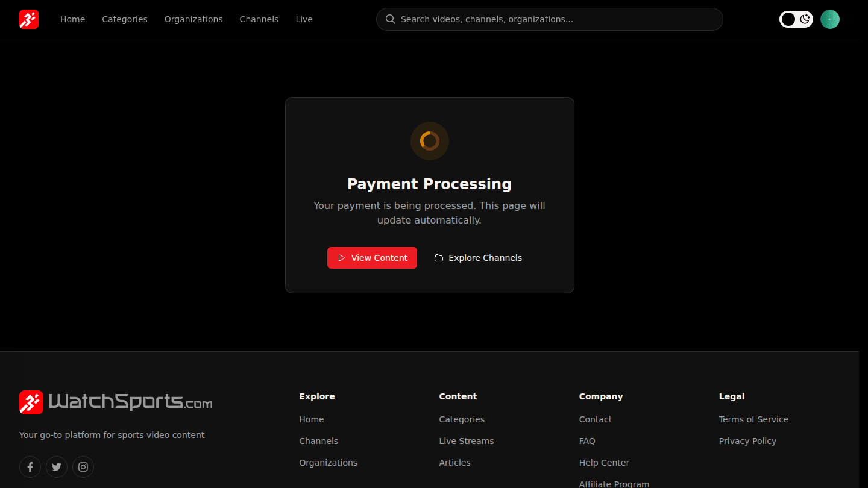Click the search magnifier icon
868x488 pixels.
[x=390, y=19]
